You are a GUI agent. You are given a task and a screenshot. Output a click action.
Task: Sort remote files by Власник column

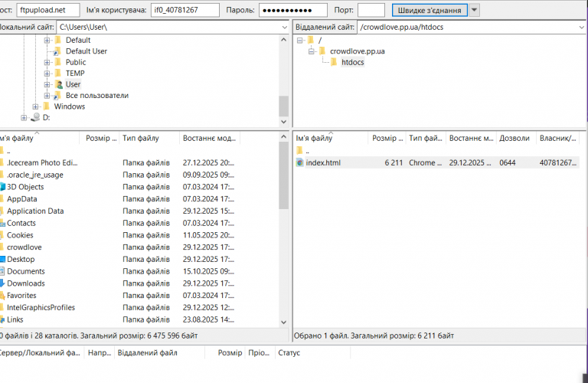[x=557, y=139]
